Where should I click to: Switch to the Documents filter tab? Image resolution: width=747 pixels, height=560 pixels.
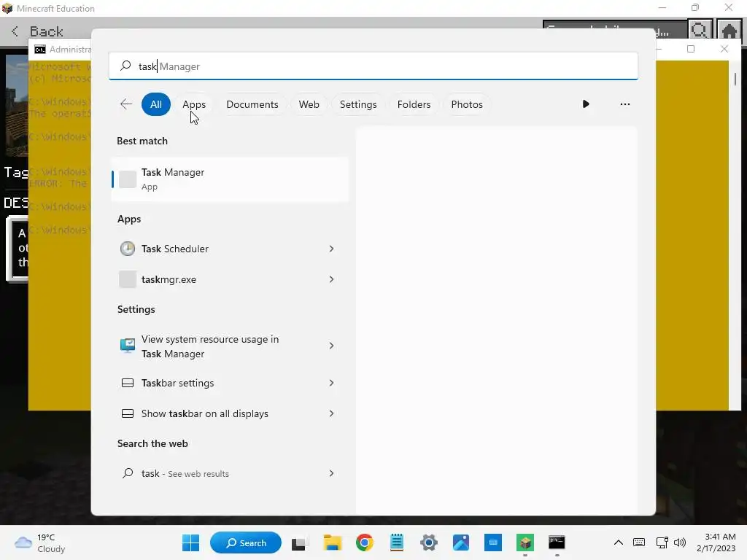tap(252, 104)
